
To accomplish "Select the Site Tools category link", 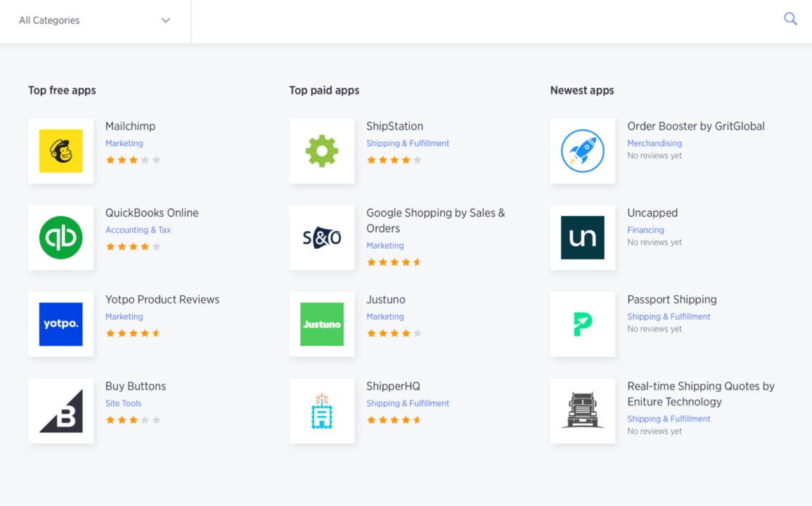I will coord(123,403).
